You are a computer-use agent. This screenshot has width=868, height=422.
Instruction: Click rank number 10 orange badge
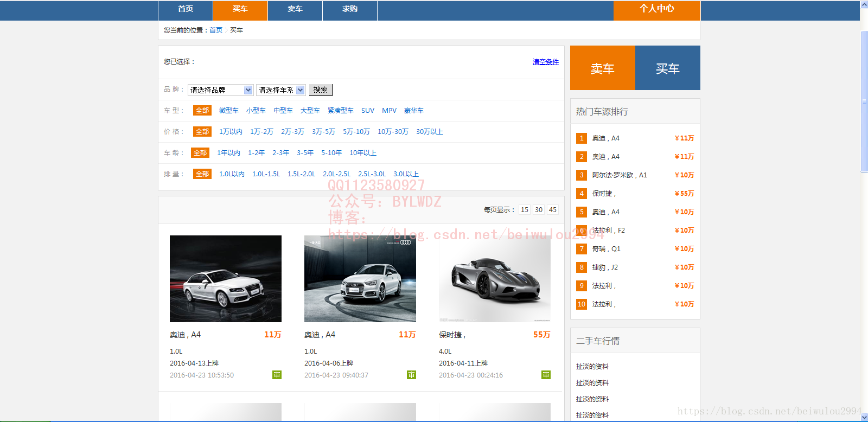coord(582,304)
